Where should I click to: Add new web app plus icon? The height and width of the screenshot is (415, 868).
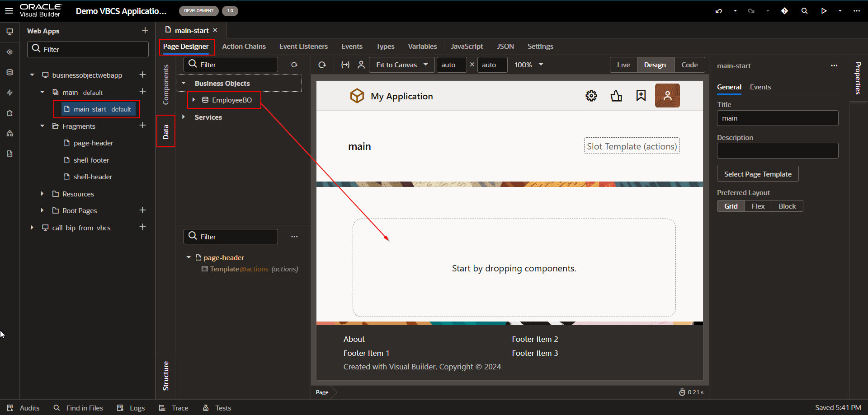pyautogui.click(x=145, y=30)
